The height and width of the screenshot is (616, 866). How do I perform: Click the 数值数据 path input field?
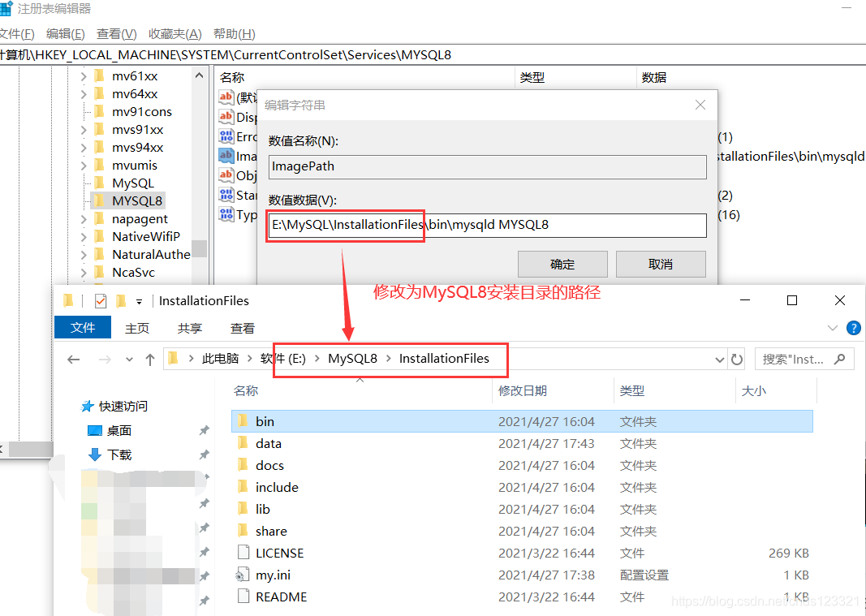[x=487, y=226]
